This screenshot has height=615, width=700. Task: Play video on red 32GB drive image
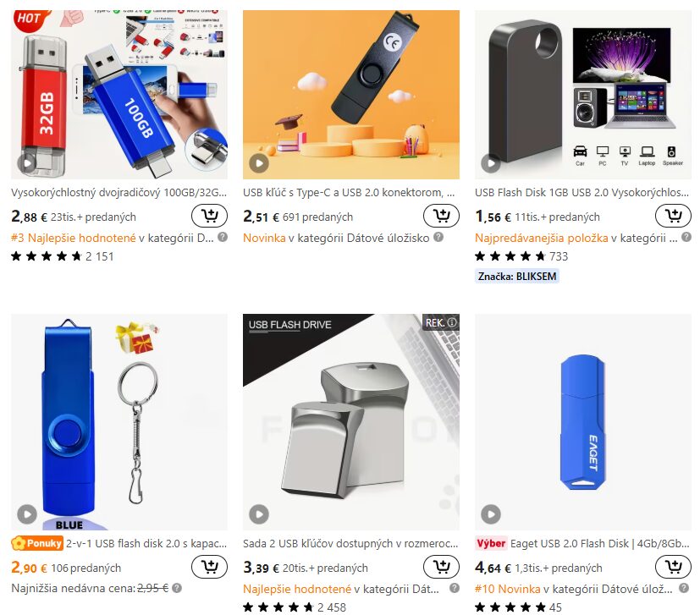coord(27,163)
